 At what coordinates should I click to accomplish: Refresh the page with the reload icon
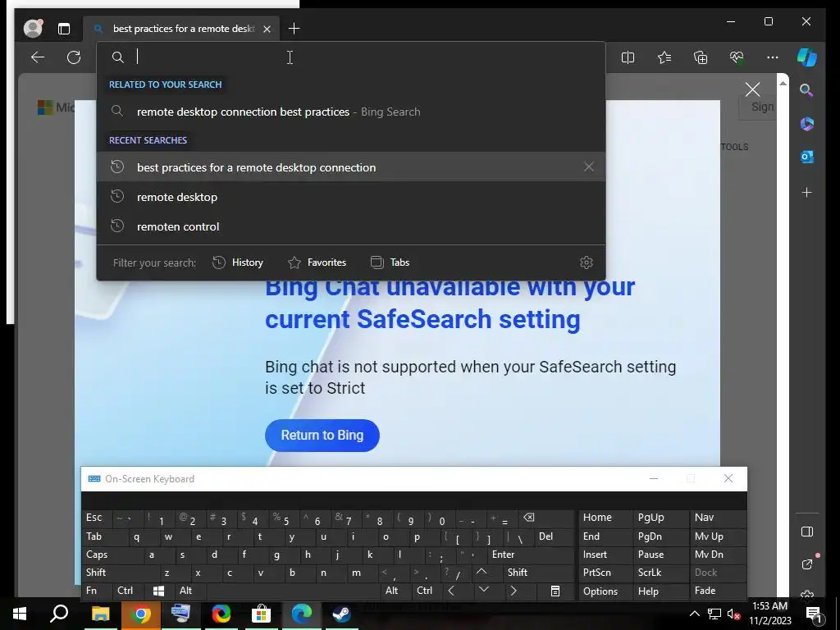click(74, 57)
